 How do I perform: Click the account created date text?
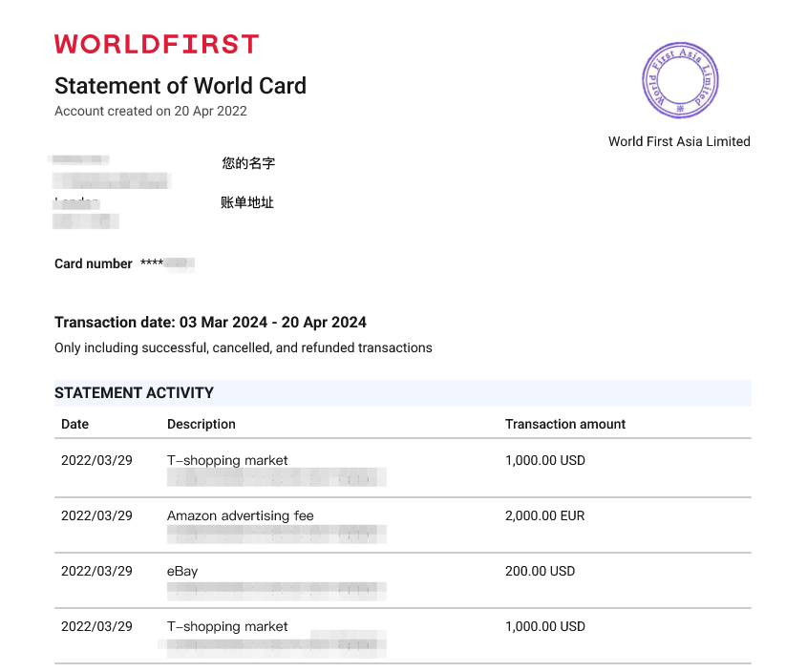(151, 111)
